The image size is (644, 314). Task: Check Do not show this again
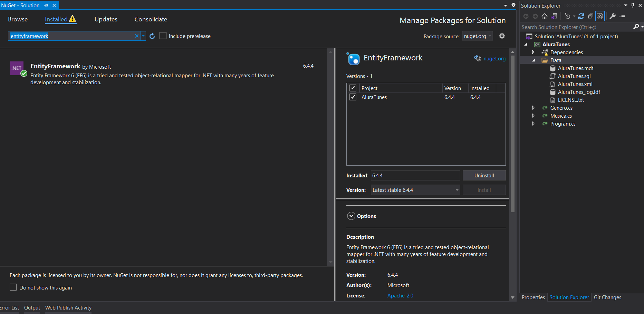coord(13,287)
